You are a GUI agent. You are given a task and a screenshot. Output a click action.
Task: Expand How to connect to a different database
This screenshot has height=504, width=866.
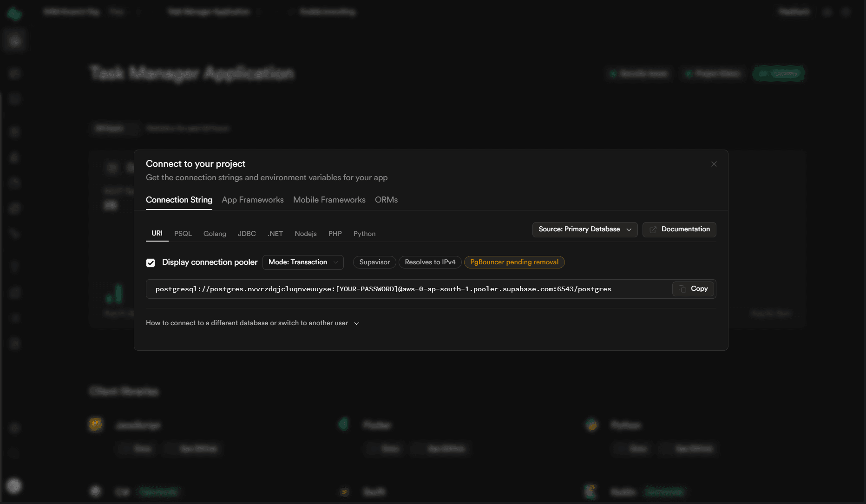(x=253, y=323)
